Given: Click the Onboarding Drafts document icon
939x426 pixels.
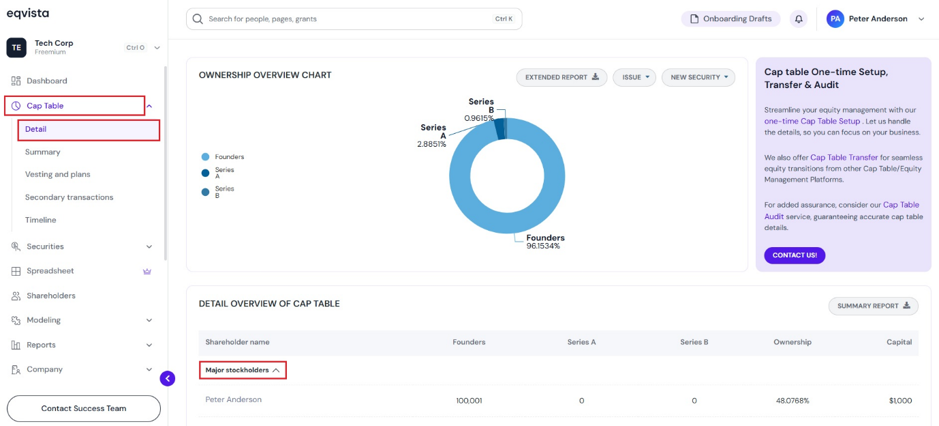Looking at the screenshot, I should point(695,19).
